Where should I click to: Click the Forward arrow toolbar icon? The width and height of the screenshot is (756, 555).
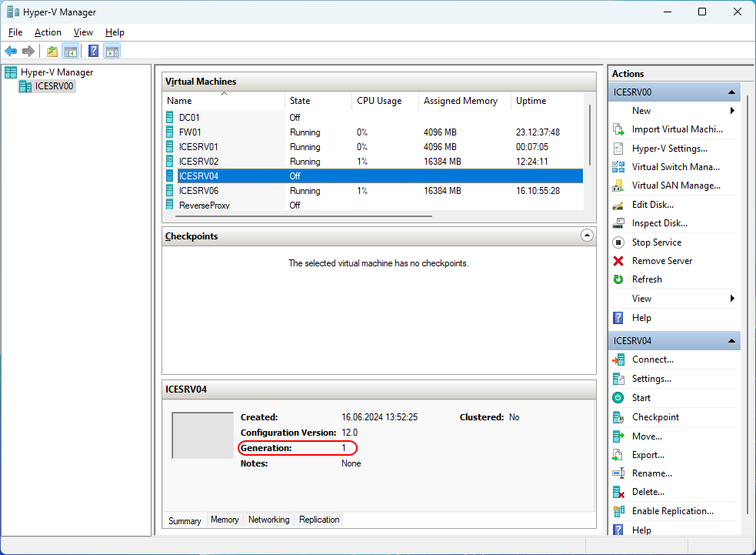[28, 51]
